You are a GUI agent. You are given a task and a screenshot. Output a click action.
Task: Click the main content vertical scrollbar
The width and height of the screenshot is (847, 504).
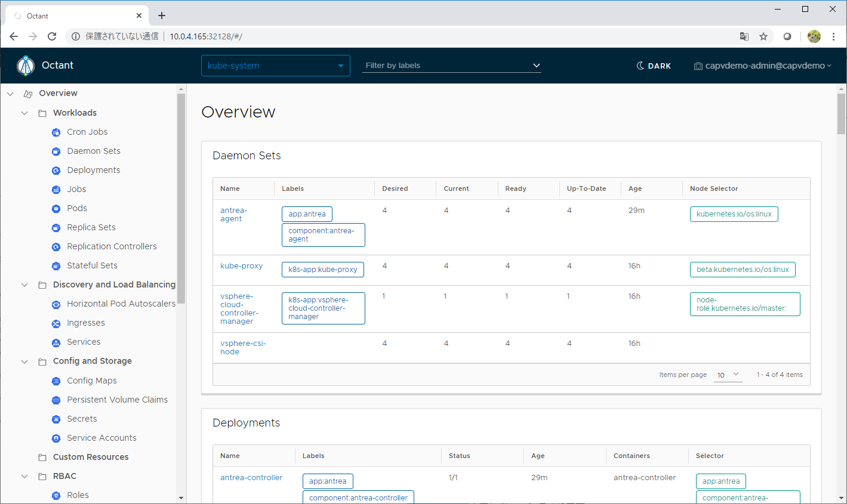coord(842,113)
